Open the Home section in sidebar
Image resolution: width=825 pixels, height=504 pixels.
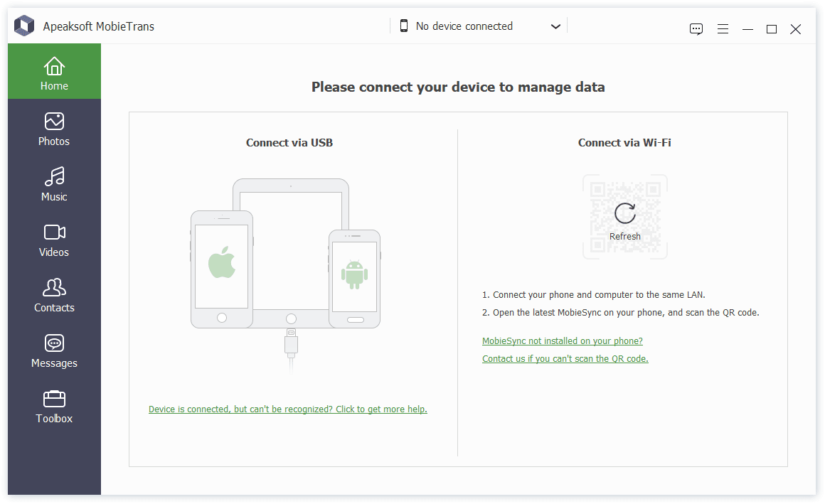tap(54, 74)
